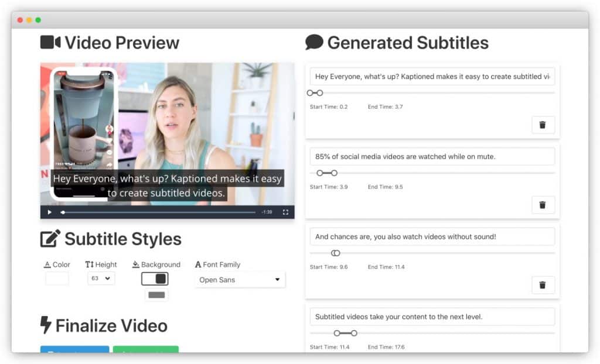This screenshot has height=364, width=600.
Task: Pick the gray background color swatch
Action: pyautogui.click(x=156, y=295)
